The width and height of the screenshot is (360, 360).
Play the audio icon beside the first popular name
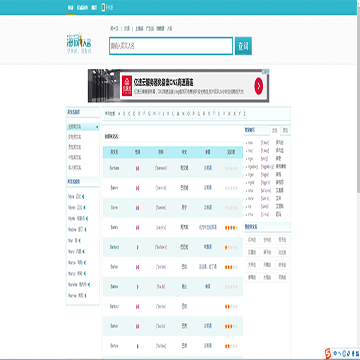[83, 197]
